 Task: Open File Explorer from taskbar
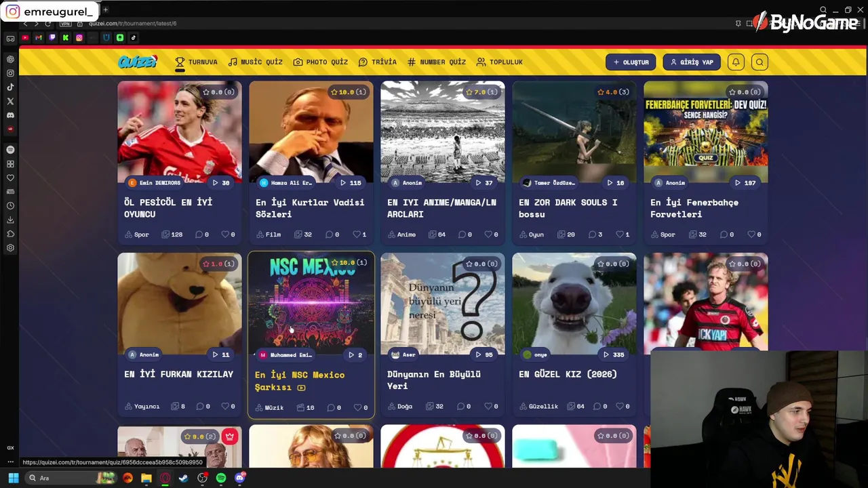[146, 478]
